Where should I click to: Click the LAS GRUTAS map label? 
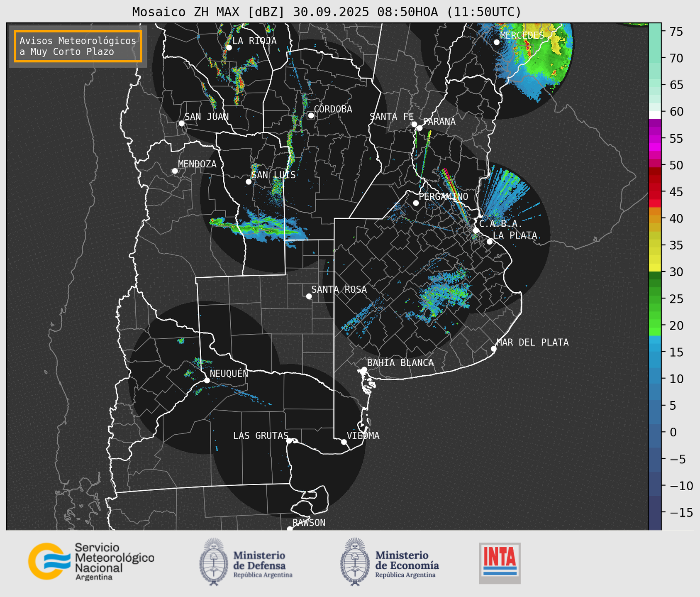261,436
